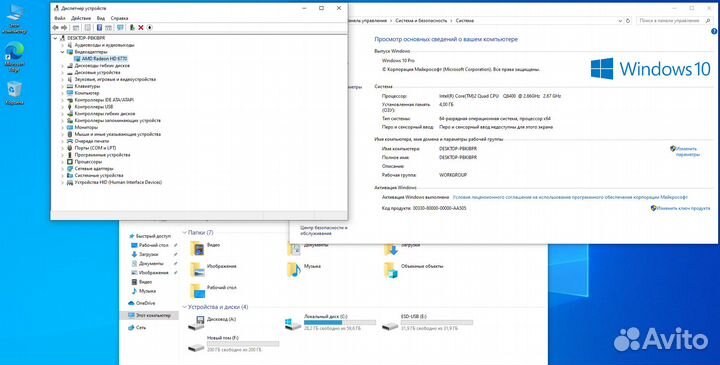Expand Контроллеры USB node
Image resolution: width=720 pixels, height=365 pixels.
pyautogui.click(x=63, y=107)
